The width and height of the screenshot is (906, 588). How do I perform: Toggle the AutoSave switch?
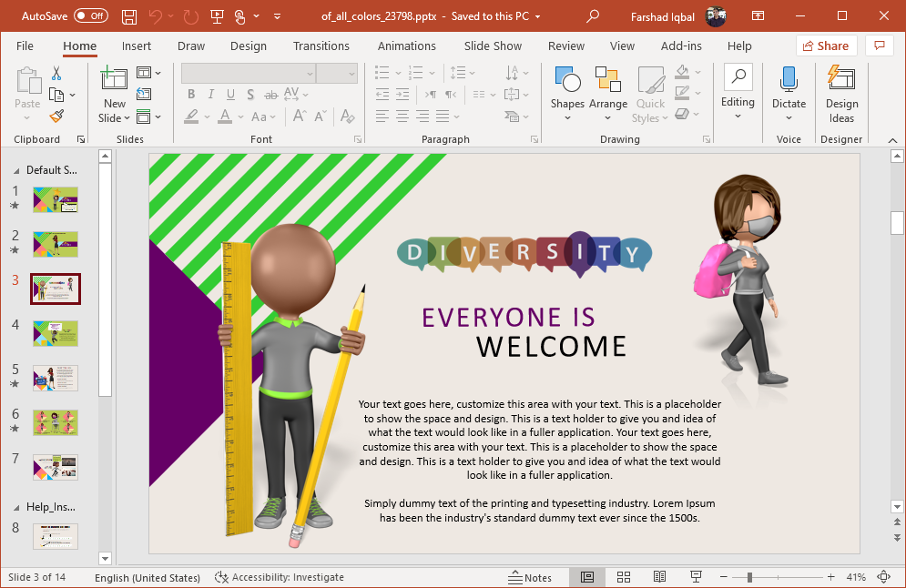tap(90, 16)
